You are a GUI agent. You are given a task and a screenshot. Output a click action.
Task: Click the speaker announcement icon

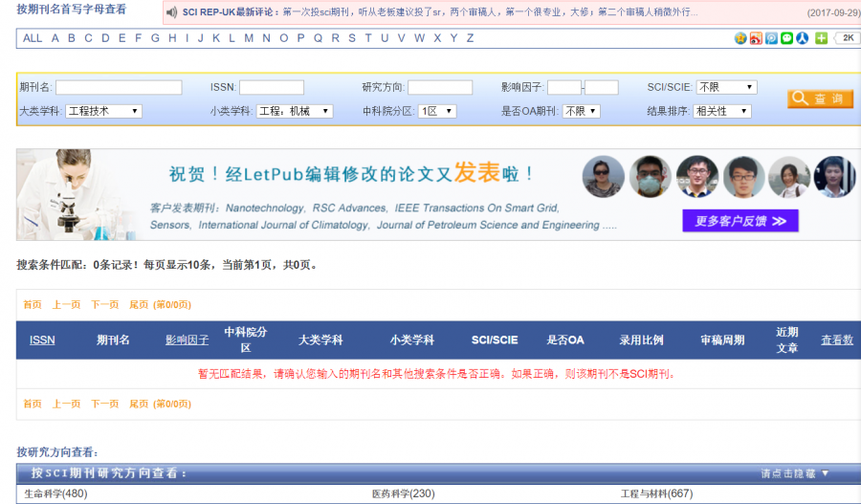click(171, 12)
